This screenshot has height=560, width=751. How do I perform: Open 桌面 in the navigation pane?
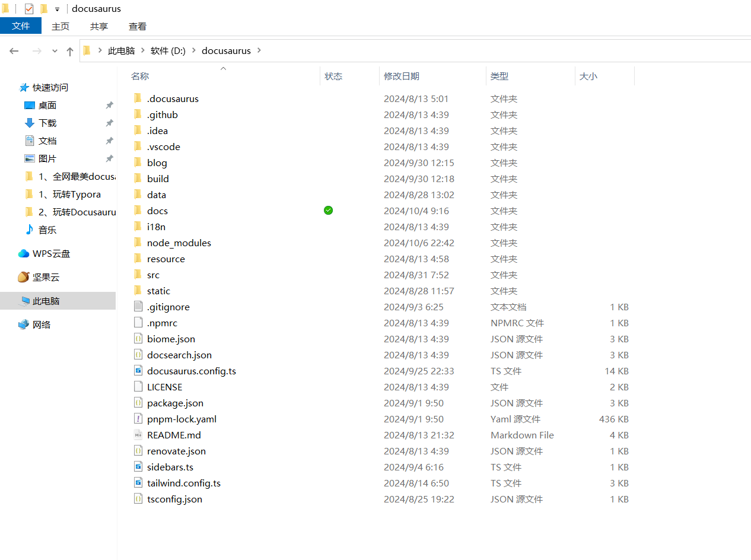click(47, 105)
